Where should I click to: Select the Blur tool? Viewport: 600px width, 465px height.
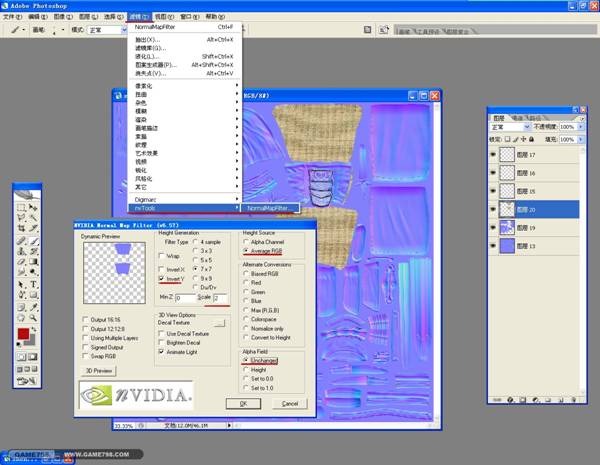coord(21,272)
